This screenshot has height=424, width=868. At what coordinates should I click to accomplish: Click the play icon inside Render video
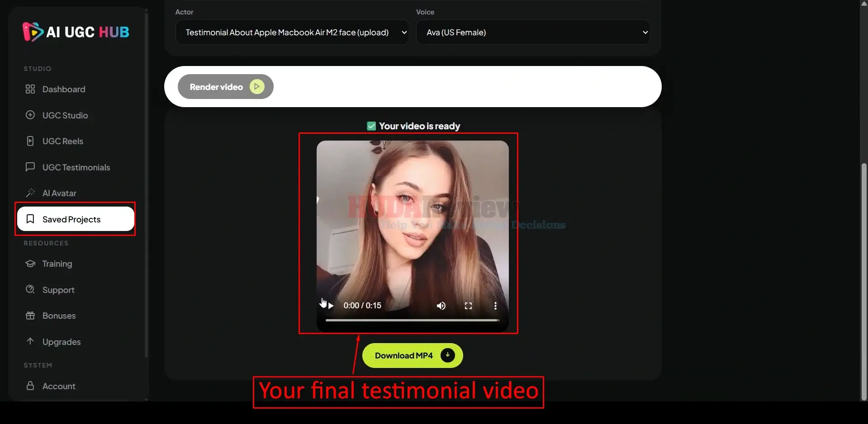click(257, 86)
